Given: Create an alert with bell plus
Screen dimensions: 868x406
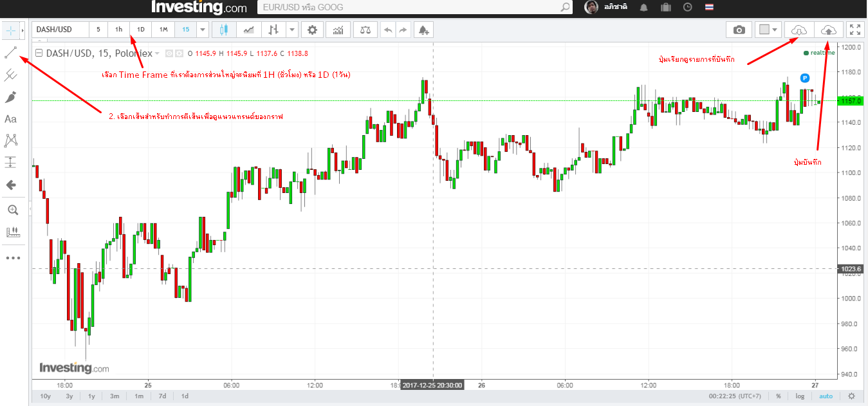Looking at the screenshot, I should (x=423, y=30).
